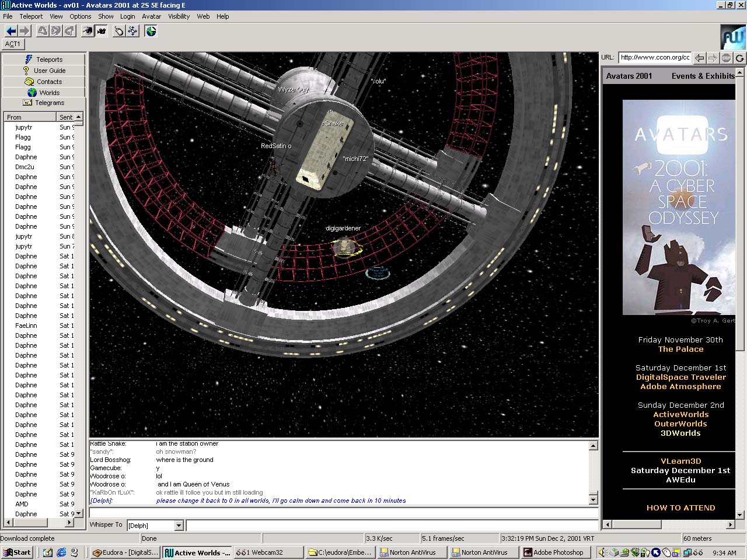Image resolution: width=747 pixels, height=560 pixels.
Task: Click the globe web page icon
Action: click(x=151, y=31)
